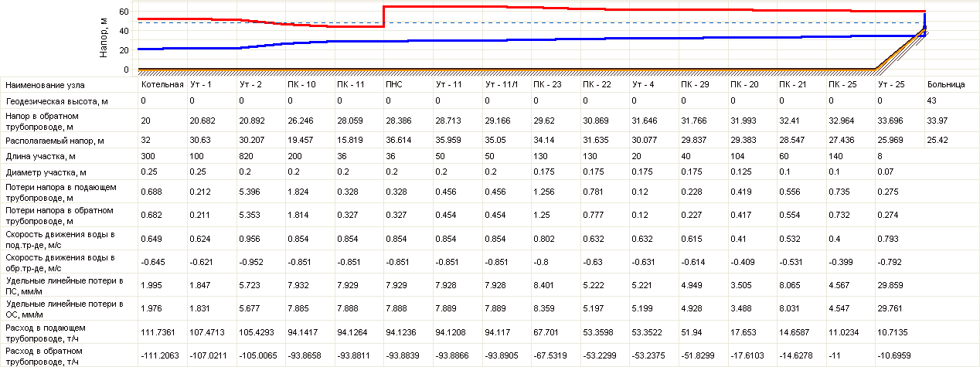
Task: Select the ПК - 11 column header
Action: pyautogui.click(x=351, y=84)
